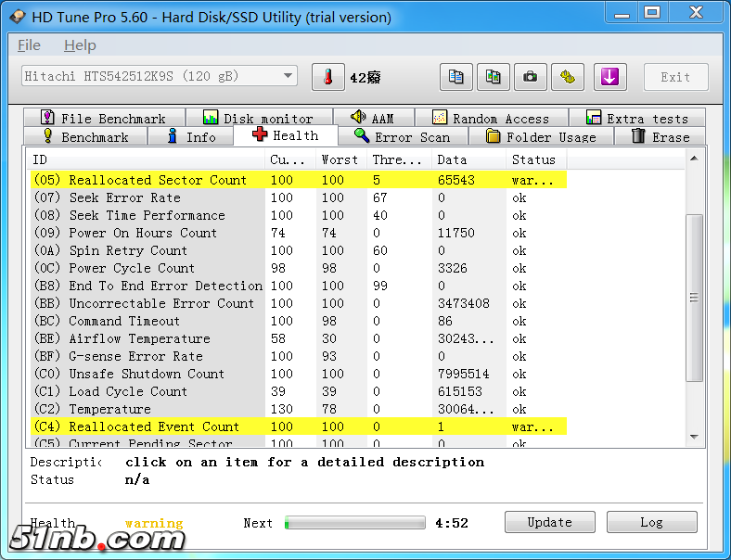This screenshot has height=560, width=731.
Task: Click the scroll-up arrow of the attribute list
Action: click(694, 159)
